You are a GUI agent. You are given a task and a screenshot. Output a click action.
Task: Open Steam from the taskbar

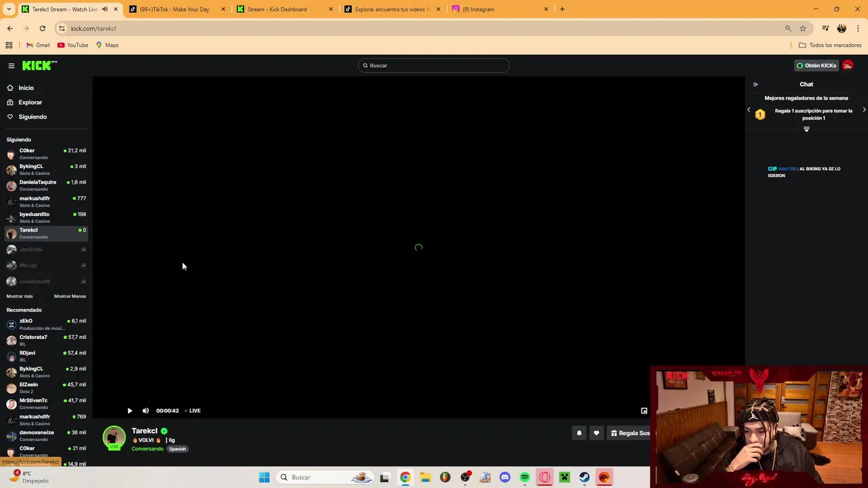584,477
